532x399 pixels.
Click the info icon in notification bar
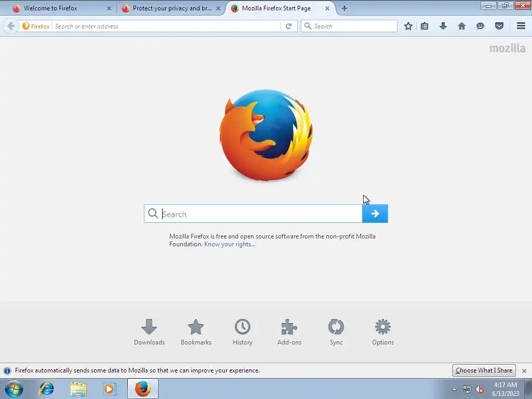pyautogui.click(x=7, y=370)
